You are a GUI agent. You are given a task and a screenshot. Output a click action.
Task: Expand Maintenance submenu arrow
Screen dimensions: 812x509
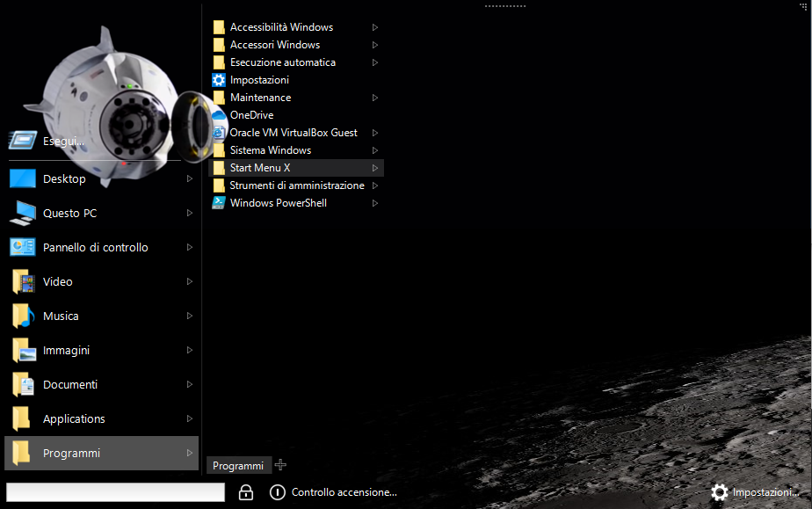tap(375, 98)
